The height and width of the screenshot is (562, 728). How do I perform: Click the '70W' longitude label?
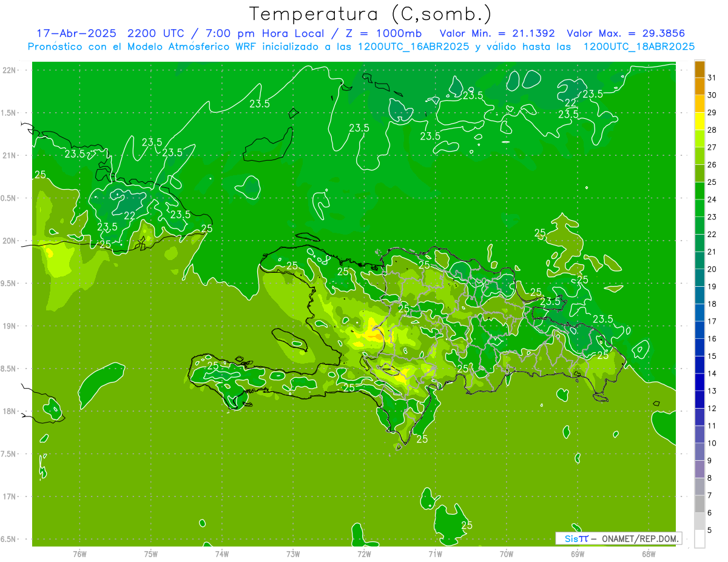506,554
